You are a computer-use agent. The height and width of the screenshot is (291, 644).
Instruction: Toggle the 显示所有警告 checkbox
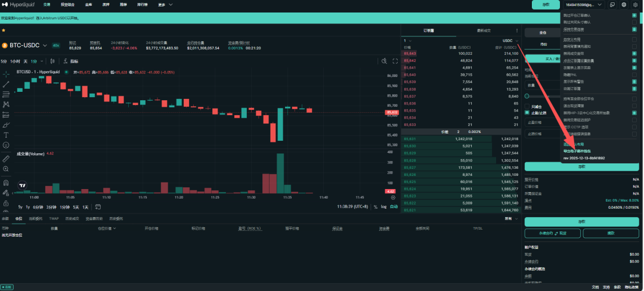(x=634, y=82)
